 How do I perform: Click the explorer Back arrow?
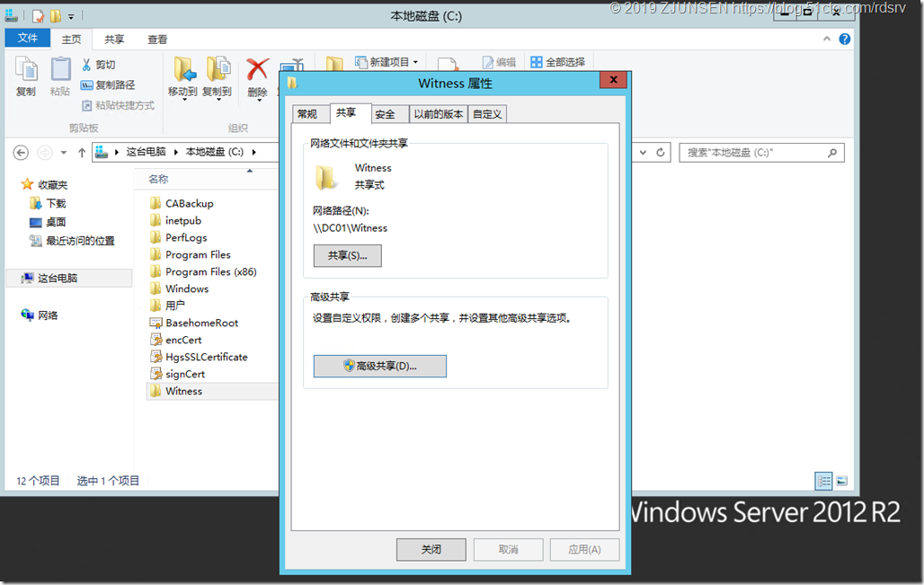tap(21, 153)
